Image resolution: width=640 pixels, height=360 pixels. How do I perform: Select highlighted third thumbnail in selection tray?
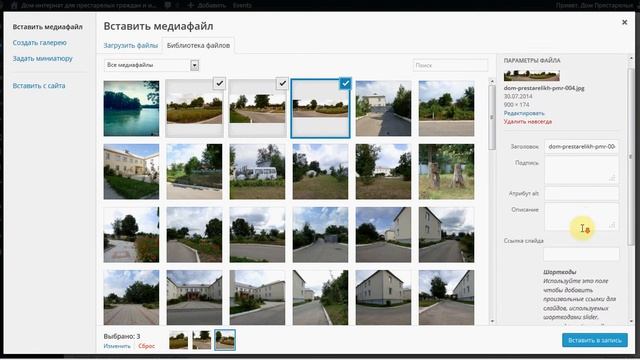pos(225,340)
